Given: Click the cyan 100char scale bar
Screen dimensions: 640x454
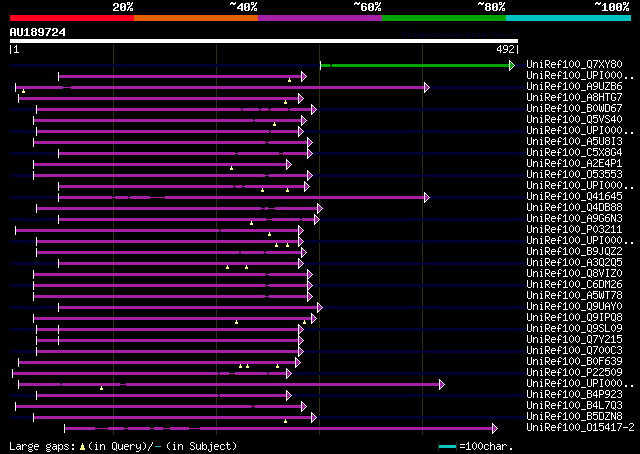Looking at the screenshot, I should click(447, 446).
